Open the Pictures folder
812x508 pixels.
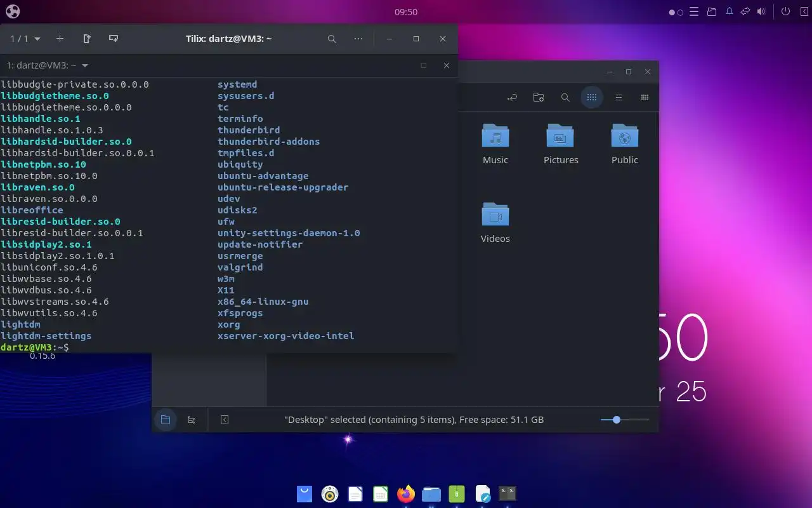(561, 144)
